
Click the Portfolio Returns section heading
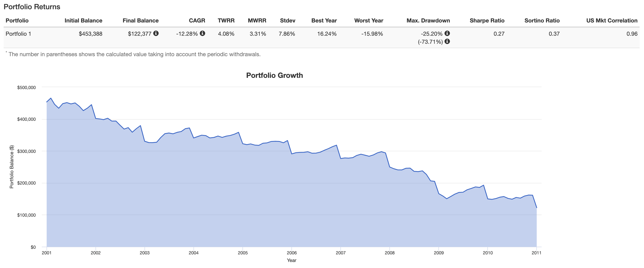click(32, 7)
